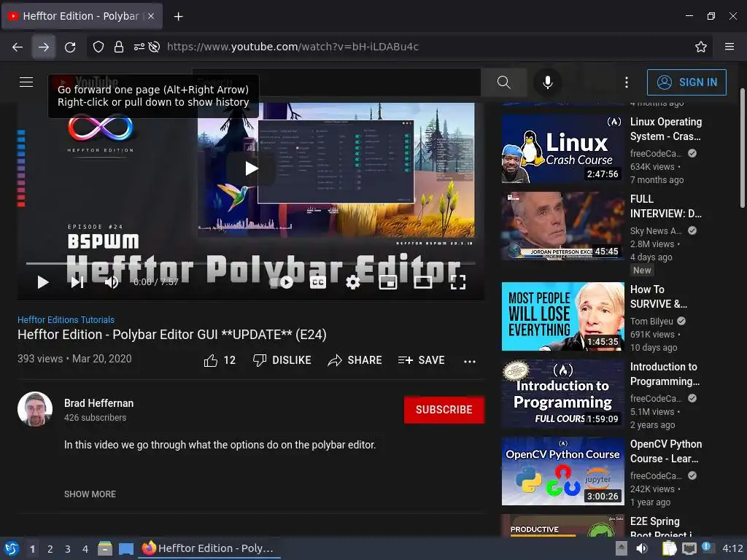The width and height of the screenshot is (747, 560).
Task: Select the Hefftor Edition - Polybar tab
Action: pyautogui.click(x=82, y=16)
